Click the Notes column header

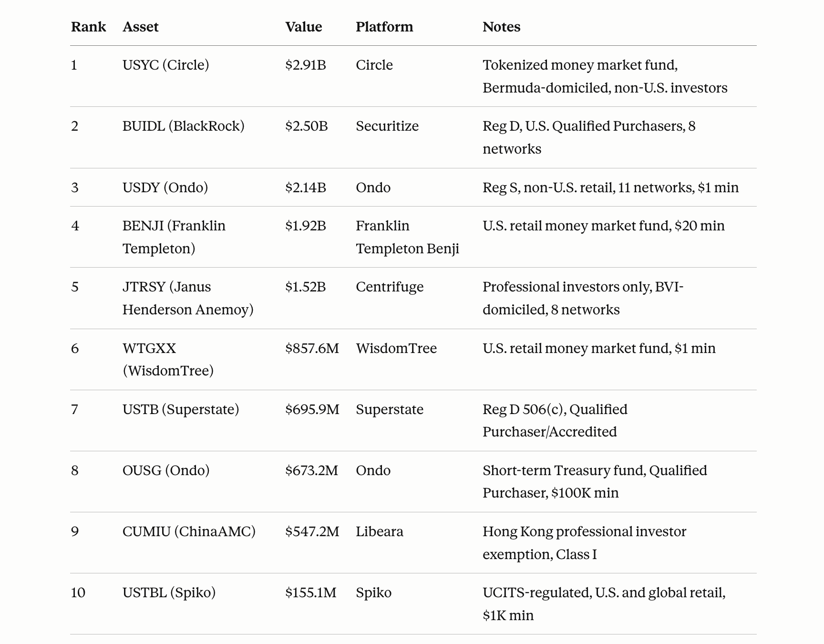(x=501, y=27)
